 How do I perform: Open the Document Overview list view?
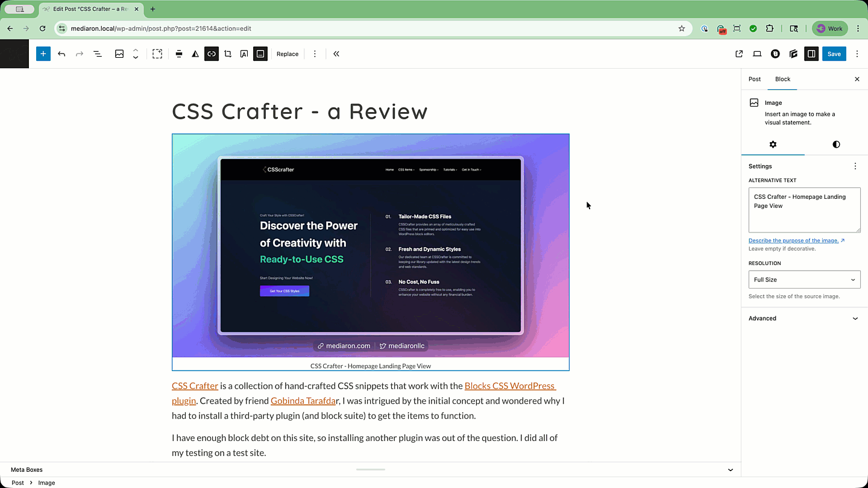(x=98, y=54)
